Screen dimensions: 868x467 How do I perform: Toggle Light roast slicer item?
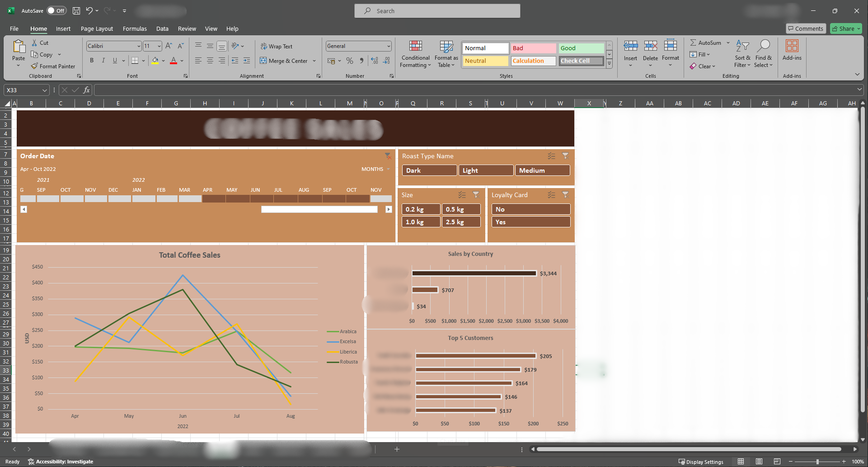[486, 170]
